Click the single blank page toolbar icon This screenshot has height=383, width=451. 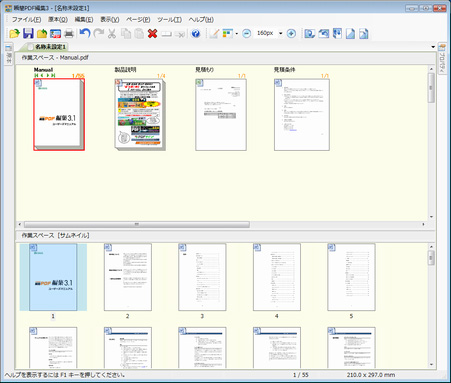click(350, 33)
